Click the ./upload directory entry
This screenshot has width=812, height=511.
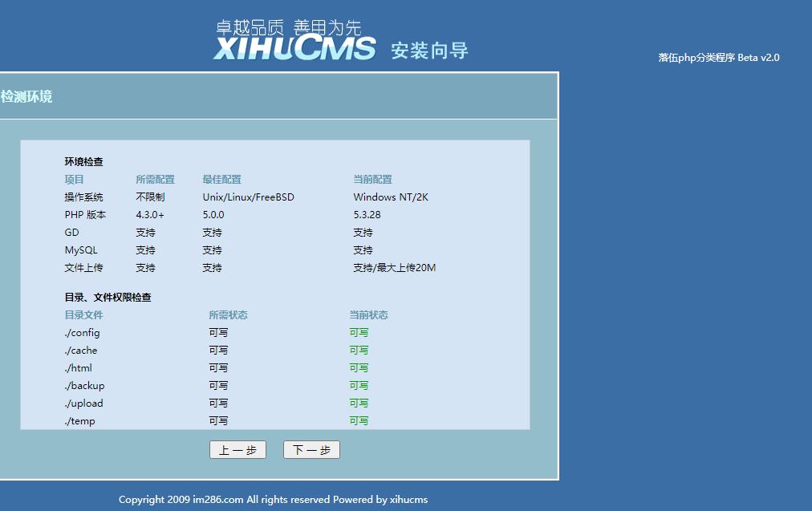(x=84, y=404)
